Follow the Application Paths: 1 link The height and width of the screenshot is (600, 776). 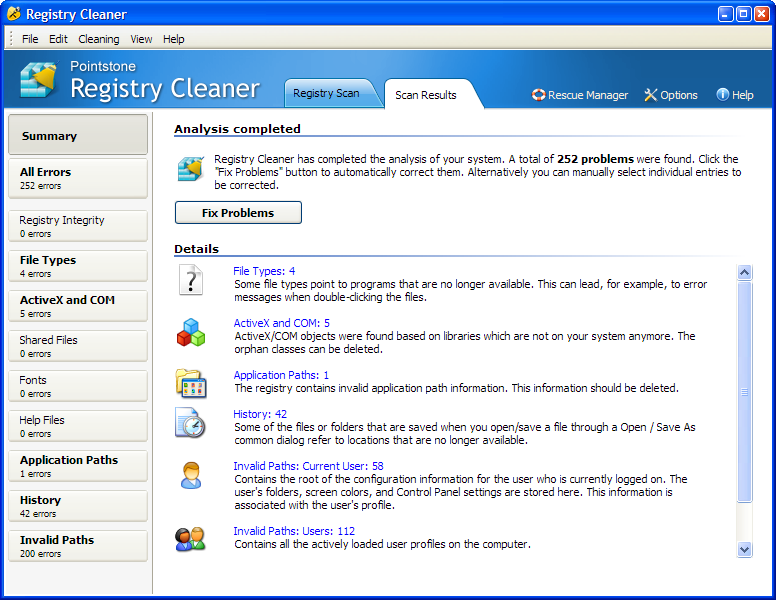pos(281,375)
